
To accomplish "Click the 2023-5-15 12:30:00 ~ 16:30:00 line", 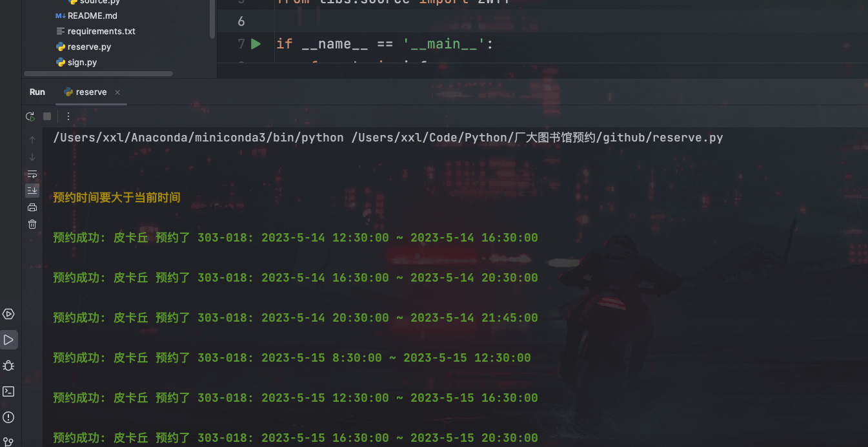I will point(296,398).
